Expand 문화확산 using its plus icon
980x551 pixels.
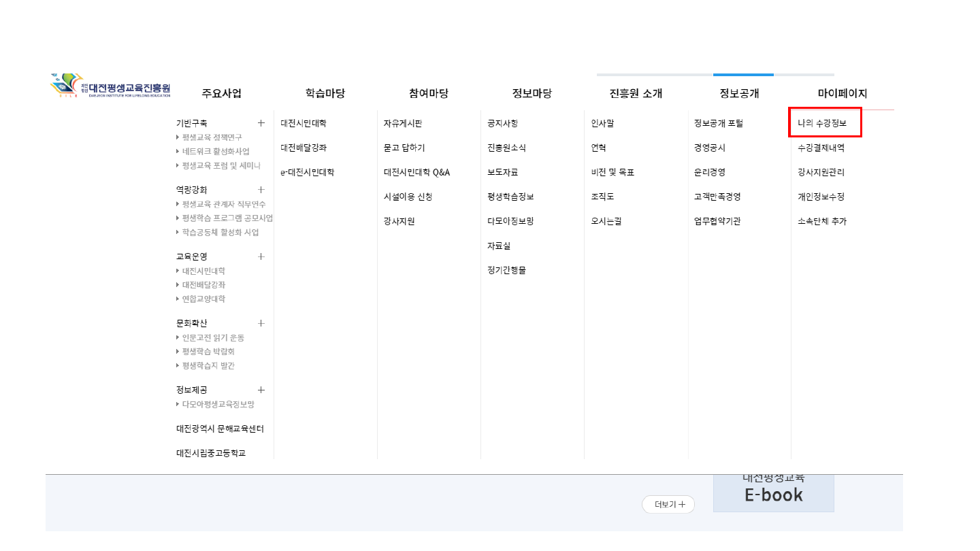pyautogui.click(x=261, y=323)
